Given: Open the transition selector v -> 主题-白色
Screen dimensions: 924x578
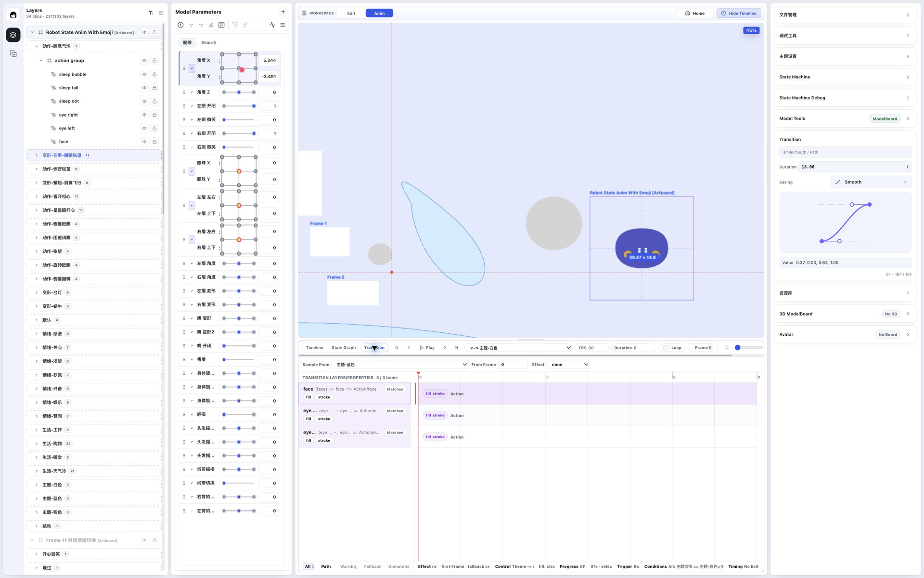Looking at the screenshot, I should pyautogui.click(x=519, y=348).
